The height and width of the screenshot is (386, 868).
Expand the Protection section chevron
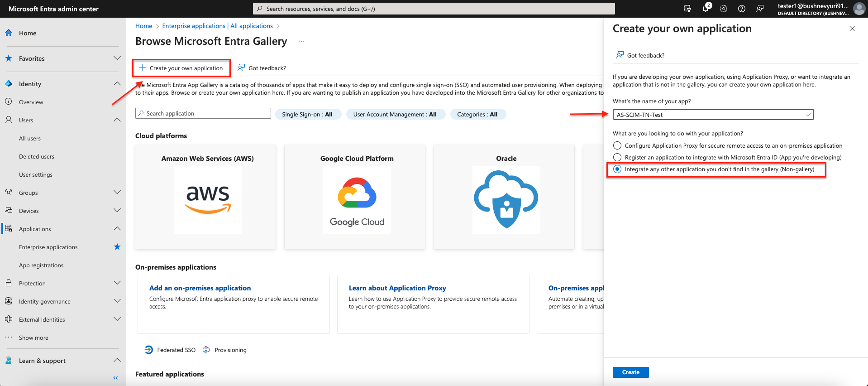[117, 283]
